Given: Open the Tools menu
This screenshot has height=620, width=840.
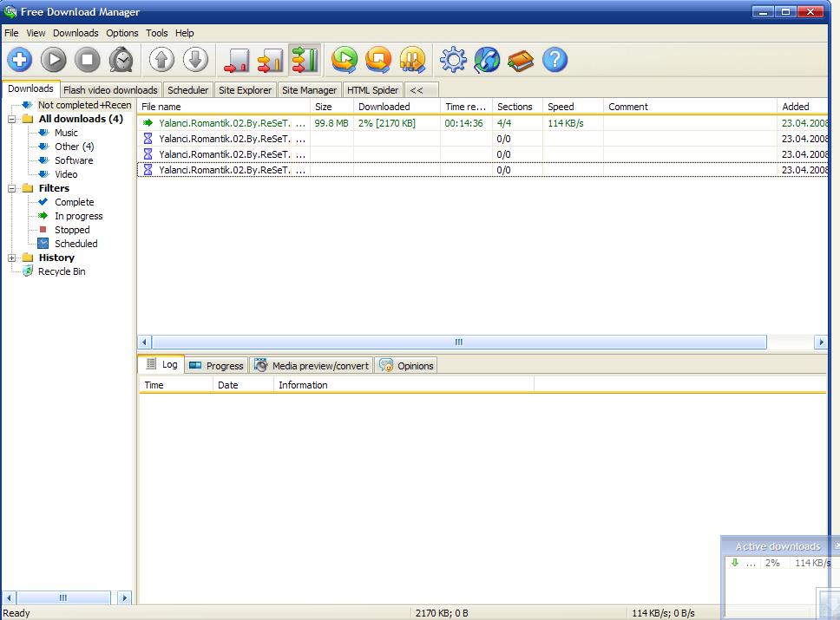Looking at the screenshot, I should point(156,33).
